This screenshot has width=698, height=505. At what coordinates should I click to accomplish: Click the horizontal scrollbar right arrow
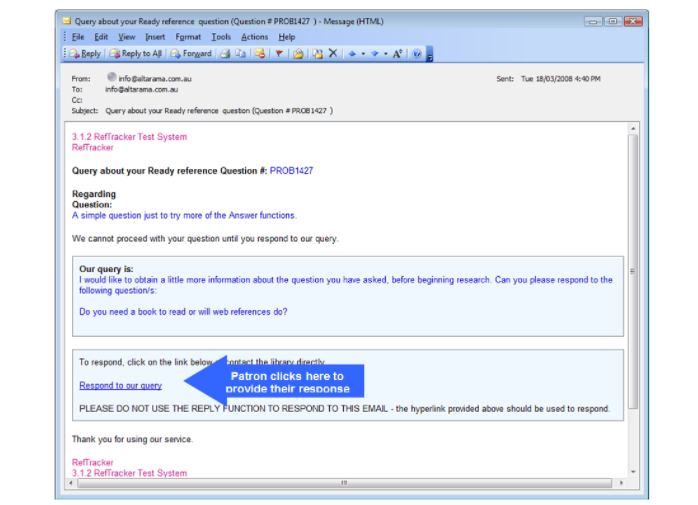click(621, 483)
